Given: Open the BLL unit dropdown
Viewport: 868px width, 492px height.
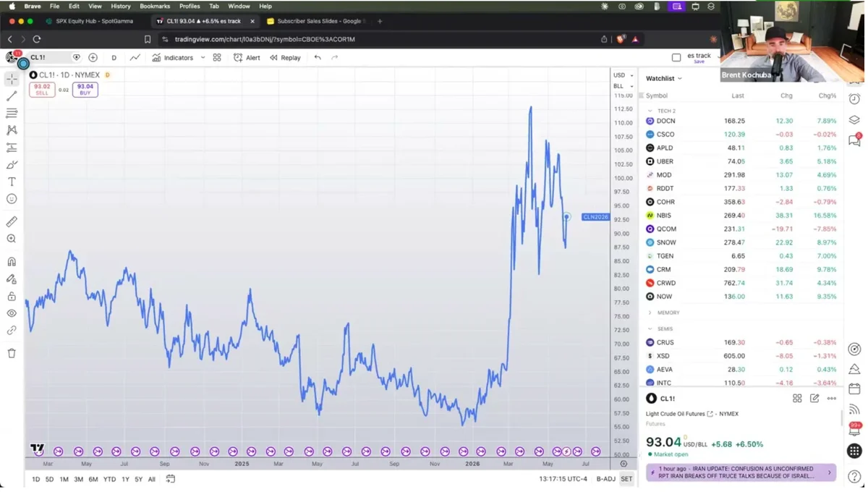Looking at the screenshot, I should (623, 86).
